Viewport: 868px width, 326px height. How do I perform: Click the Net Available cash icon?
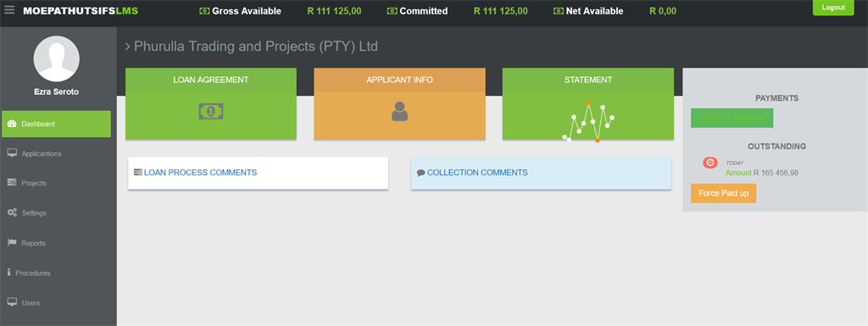pos(558,11)
